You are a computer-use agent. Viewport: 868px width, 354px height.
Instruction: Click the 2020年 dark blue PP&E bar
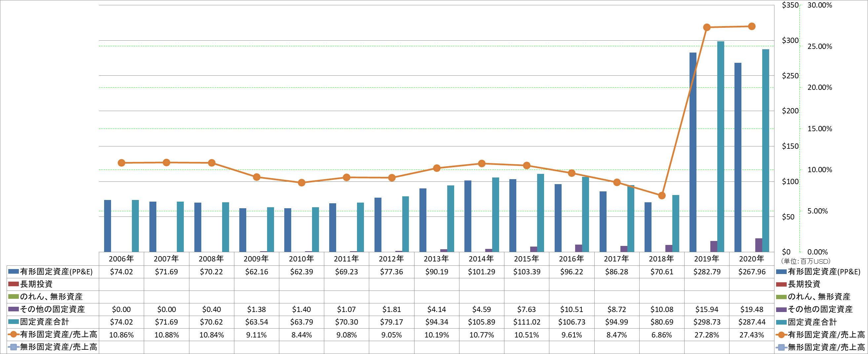[738, 157]
